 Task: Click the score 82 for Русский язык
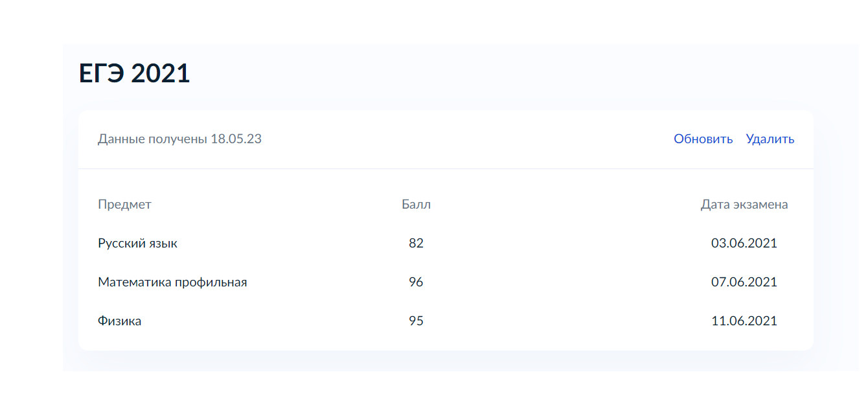point(416,244)
